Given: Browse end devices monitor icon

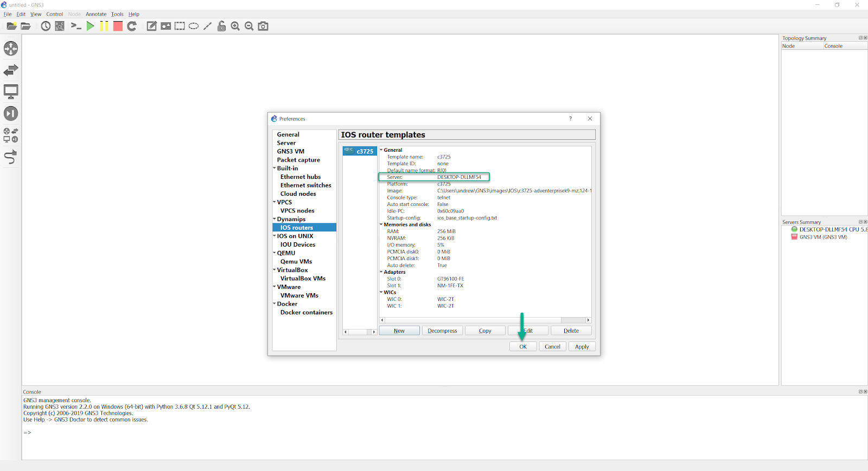Looking at the screenshot, I should (11, 92).
